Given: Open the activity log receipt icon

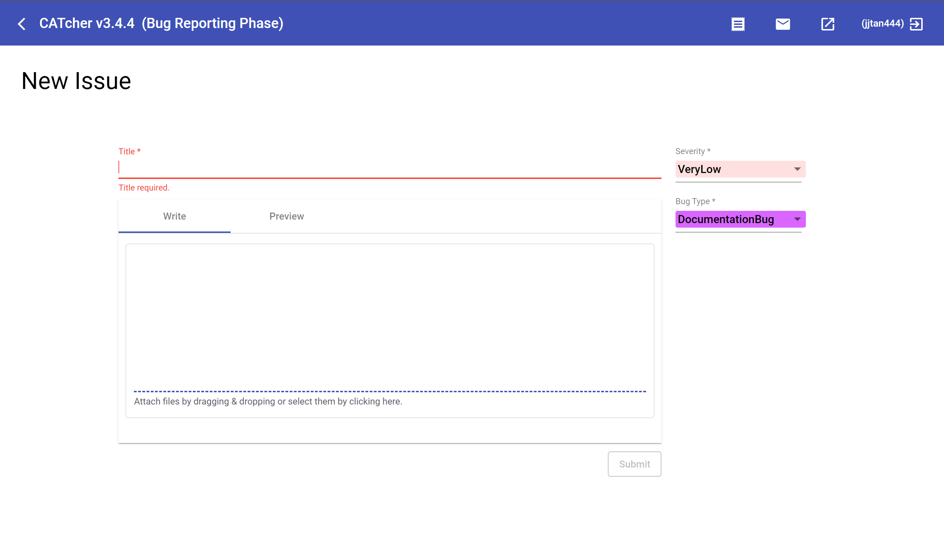Looking at the screenshot, I should (x=738, y=24).
